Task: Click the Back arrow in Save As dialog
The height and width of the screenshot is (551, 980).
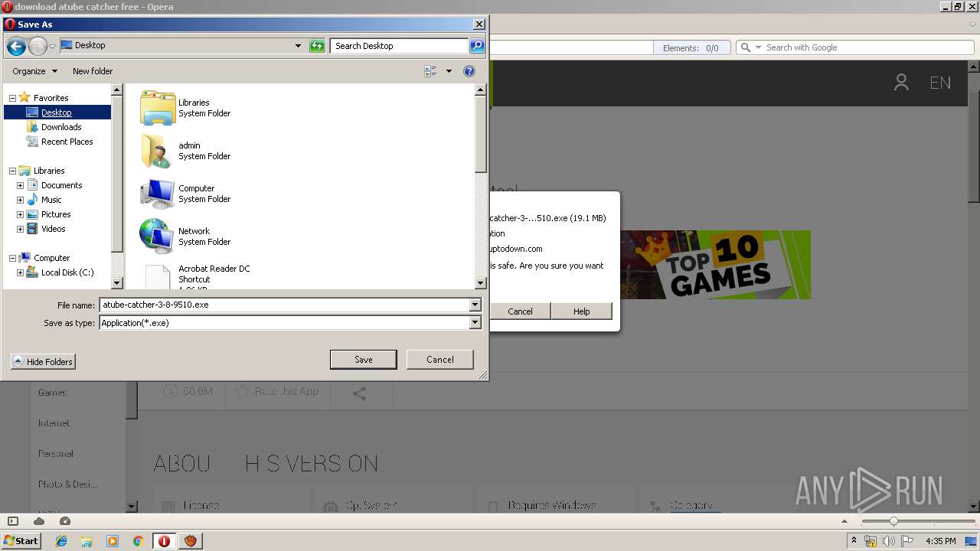Action: (x=16, y=46)
